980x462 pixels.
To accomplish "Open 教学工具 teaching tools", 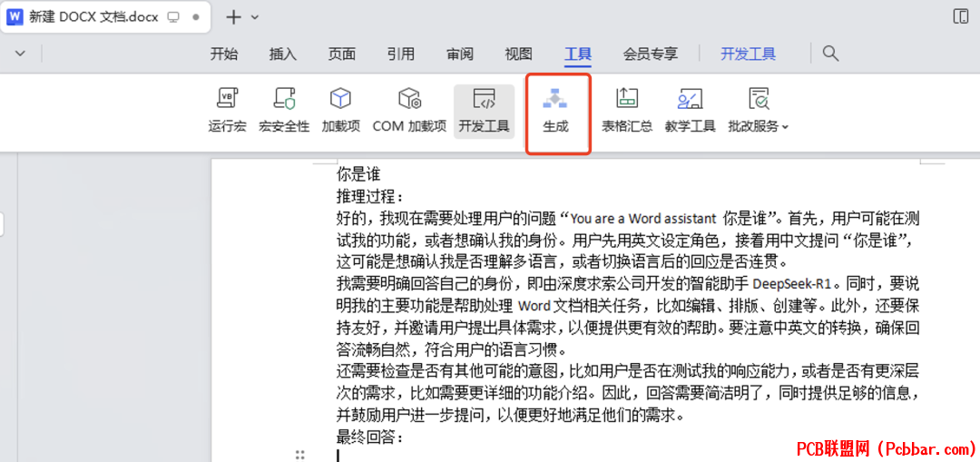I will point(690,111).
